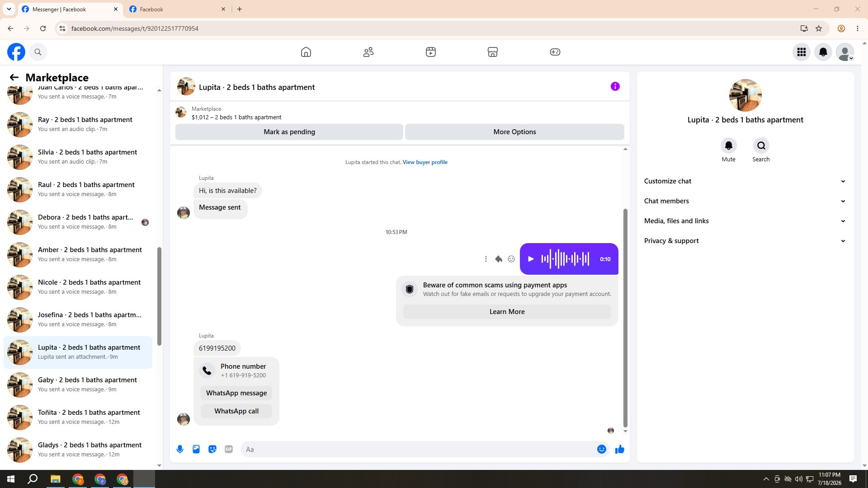868x488 pixels.
Task: Open View buyer profile link
Action: [x=425, y=162]
